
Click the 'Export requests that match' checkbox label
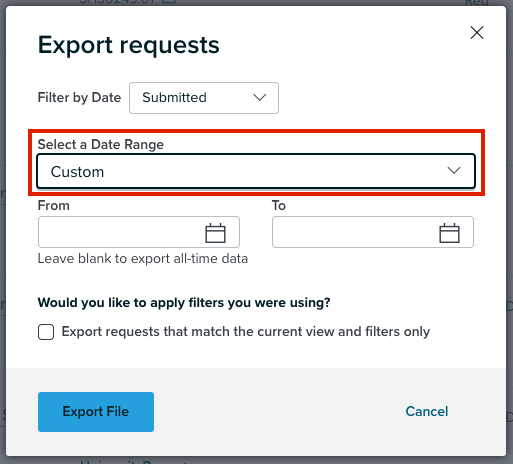pyautogui.click(x=246, y=332)
